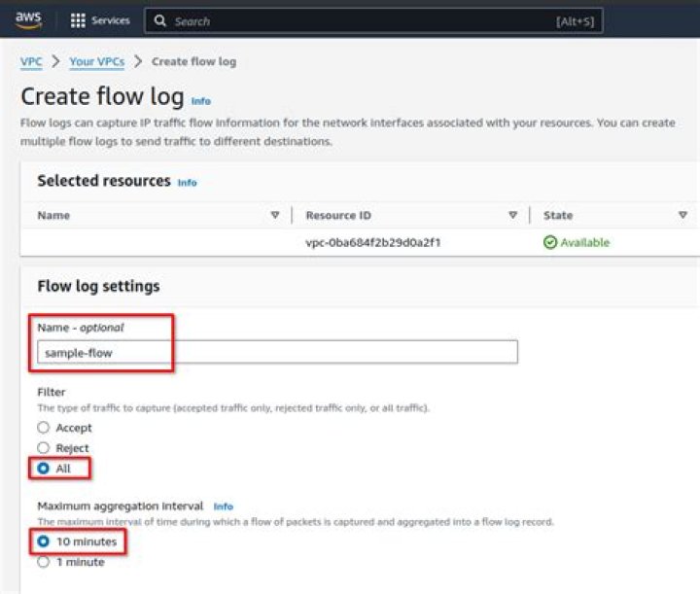Click the Name column header
The width and height of the screenshot is (700, 594).
(x=53, y=215)
